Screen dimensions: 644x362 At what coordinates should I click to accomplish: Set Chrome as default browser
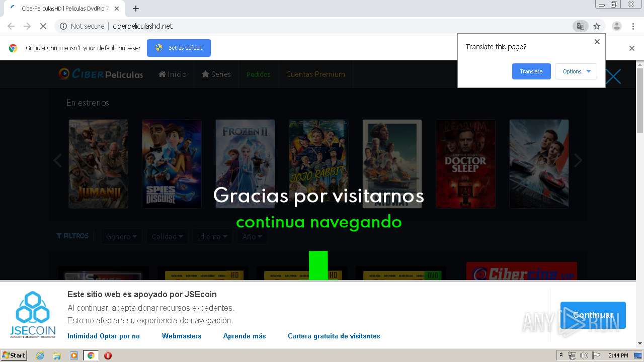179,48
